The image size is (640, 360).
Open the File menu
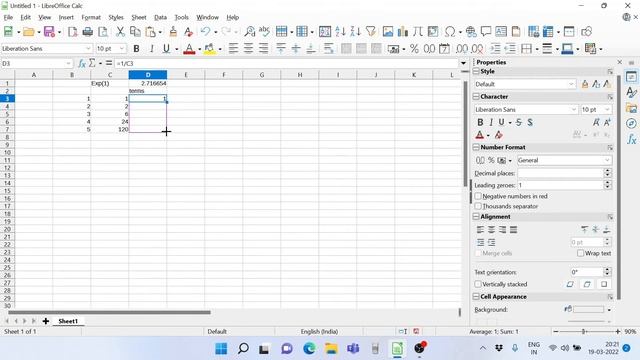point(8,17)
